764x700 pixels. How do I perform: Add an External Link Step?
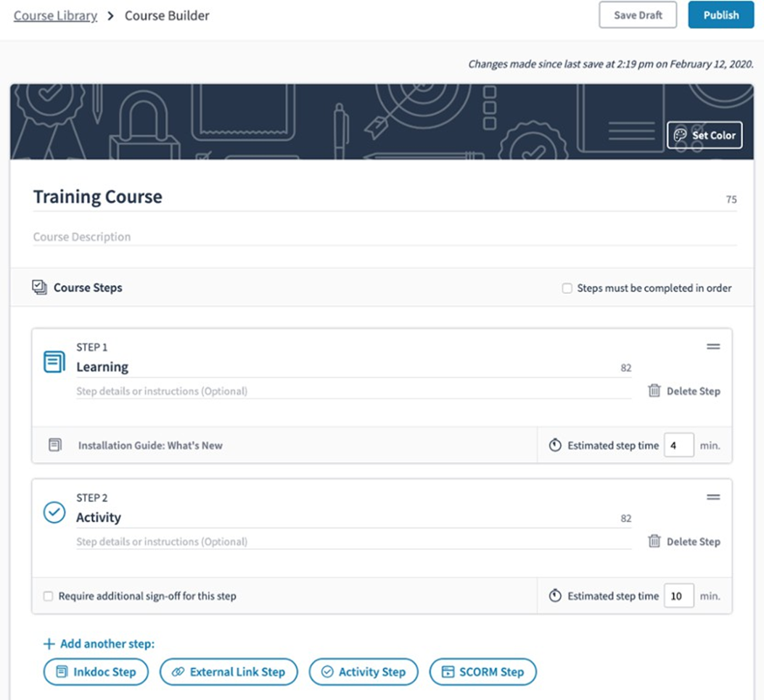(x=229, y=672)
